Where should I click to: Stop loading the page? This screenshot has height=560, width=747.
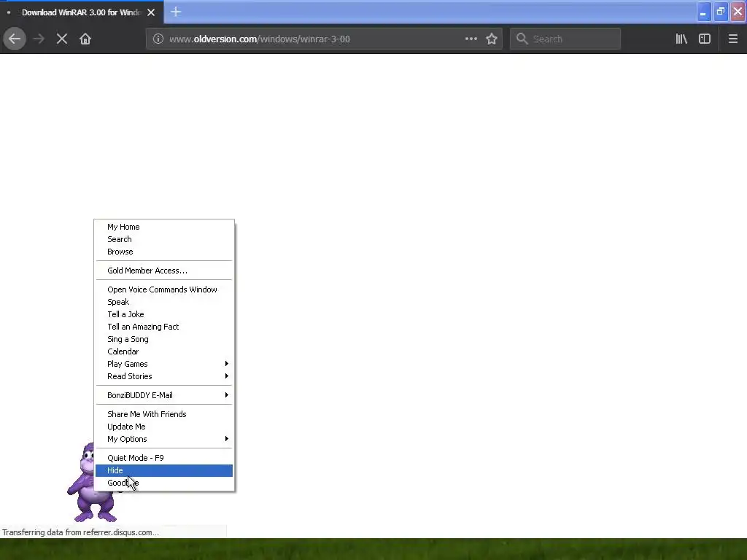[62, 39]
